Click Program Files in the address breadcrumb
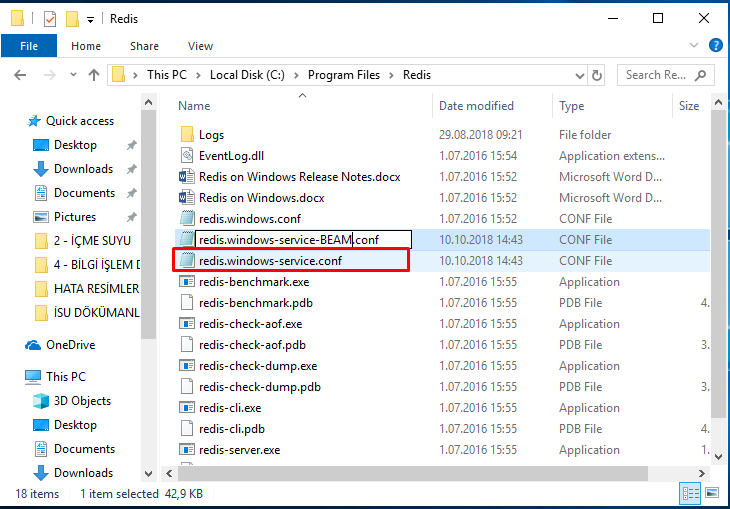Screen dimensions: 730x509 [x=344, y=75]
